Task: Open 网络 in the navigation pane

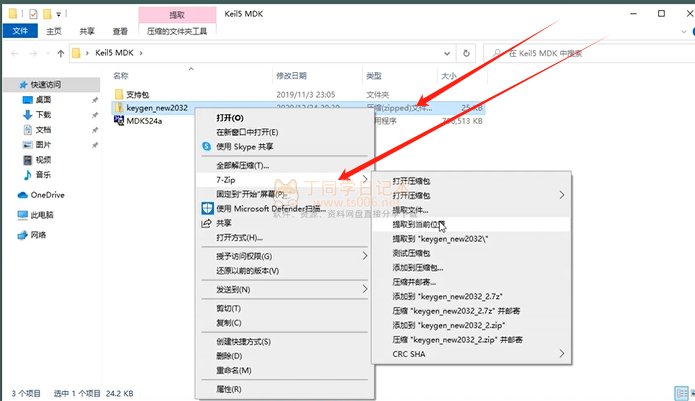Action: pyautogui.click(x=38, y=235)
